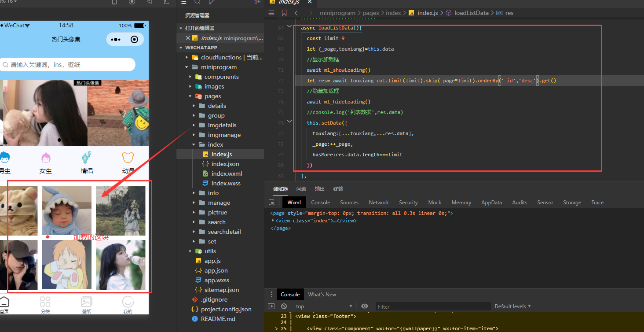This screenshot has height=332, width=644.
Task: Open index.wxml in the file tree
Action: coord(227,174)
